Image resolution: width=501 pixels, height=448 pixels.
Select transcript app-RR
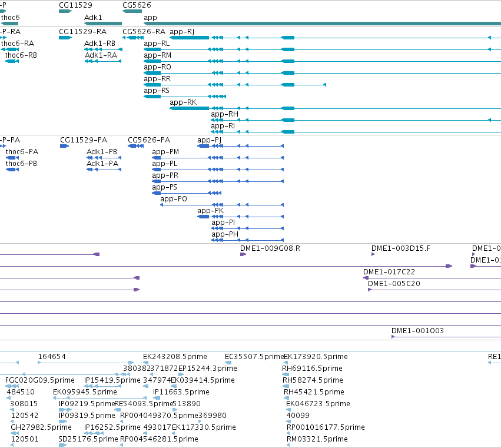(157, 79)
